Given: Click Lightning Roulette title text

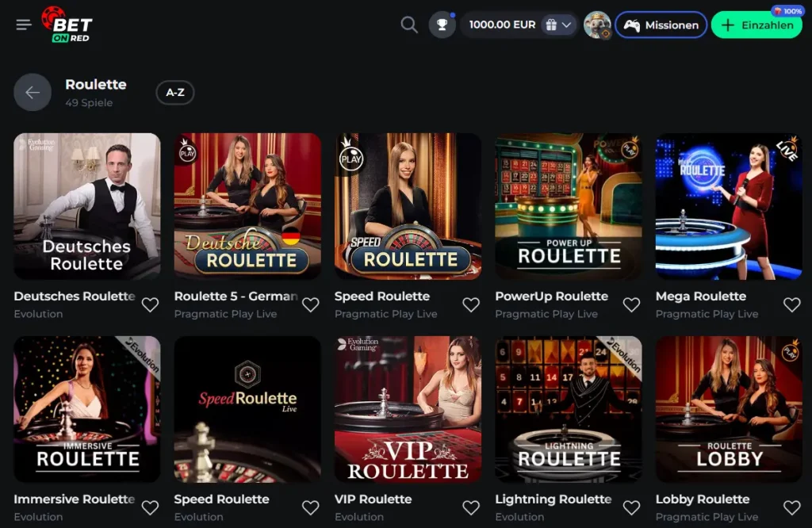Looking at the screenshot, I should (x=553, y=499).
